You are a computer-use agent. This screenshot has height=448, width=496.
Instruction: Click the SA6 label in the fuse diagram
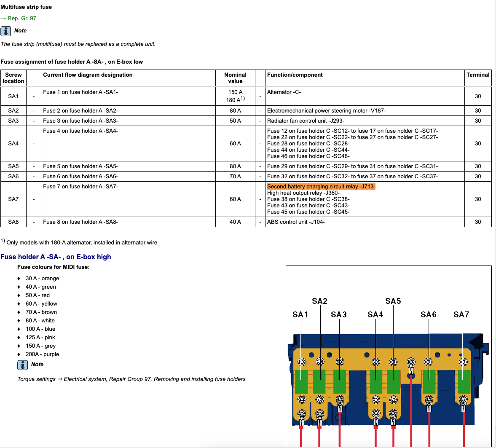pos(429,314)
